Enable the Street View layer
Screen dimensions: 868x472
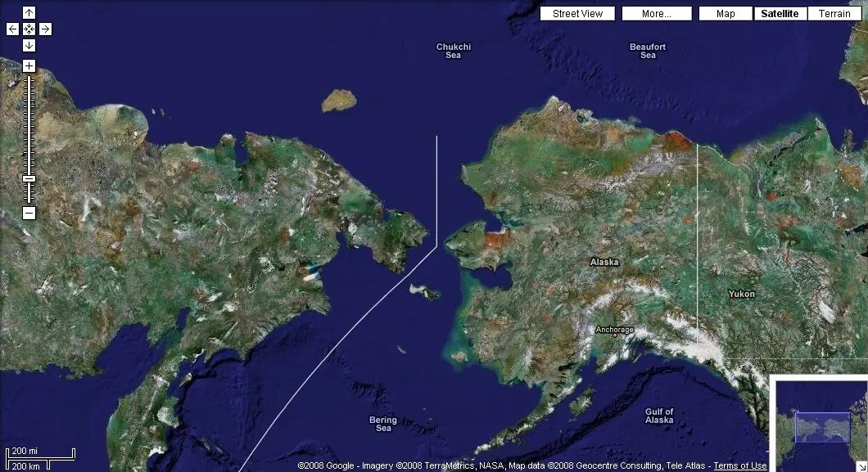click(577, 14)
